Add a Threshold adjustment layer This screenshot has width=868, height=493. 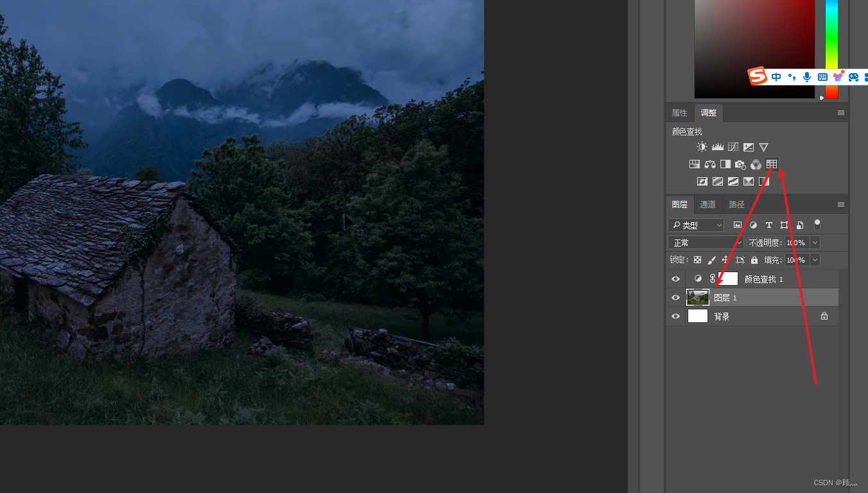733,182
